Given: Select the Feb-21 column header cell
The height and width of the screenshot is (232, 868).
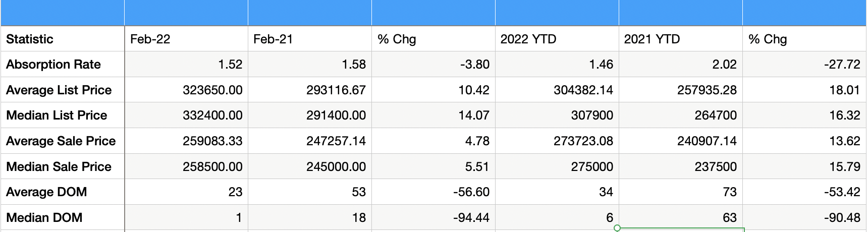Looking at the screenshot, I should [310, 39].
